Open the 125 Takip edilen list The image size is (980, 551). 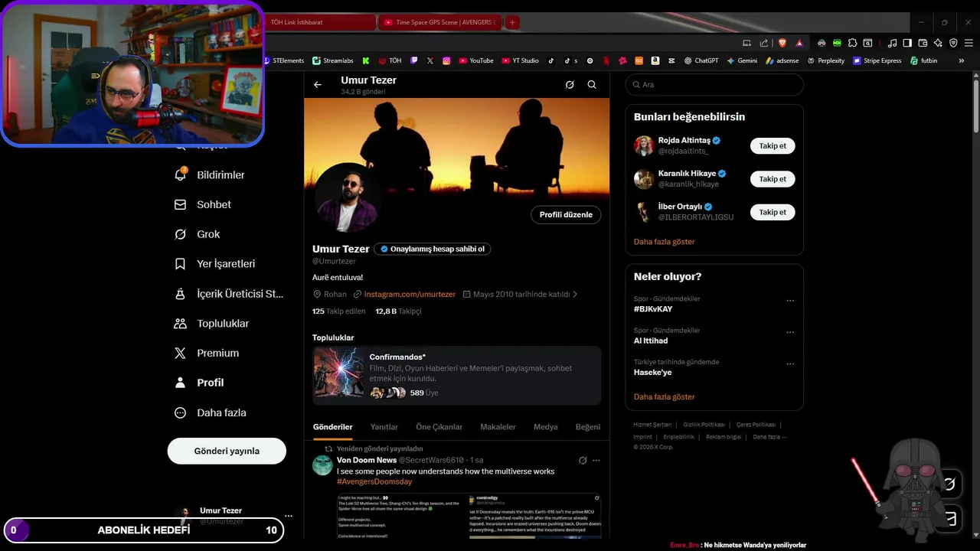coord(339,311)
